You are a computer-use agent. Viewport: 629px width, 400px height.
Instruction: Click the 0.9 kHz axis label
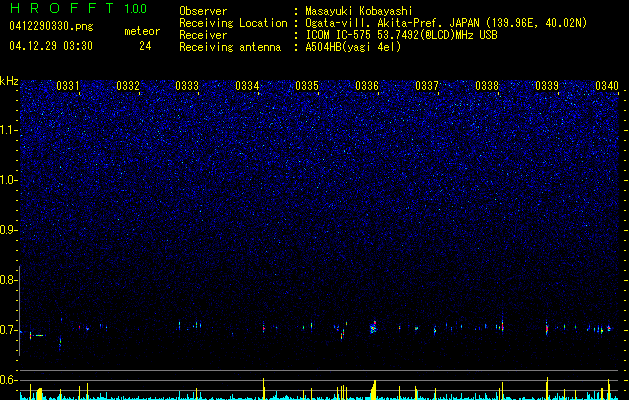coord(9,230)
